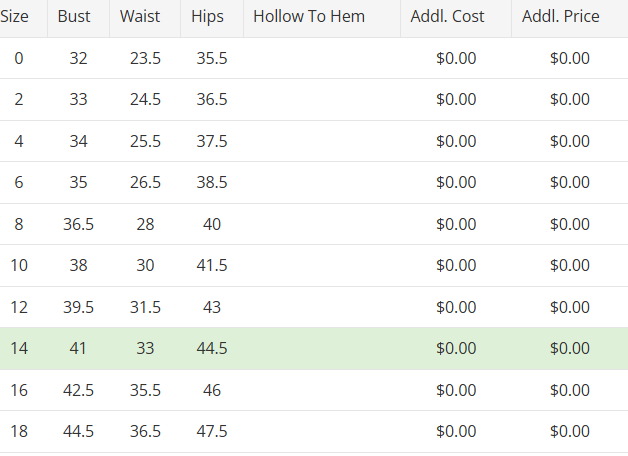628x456 pixels.
Task: Choose the row with bust 34
Action: 314,141
